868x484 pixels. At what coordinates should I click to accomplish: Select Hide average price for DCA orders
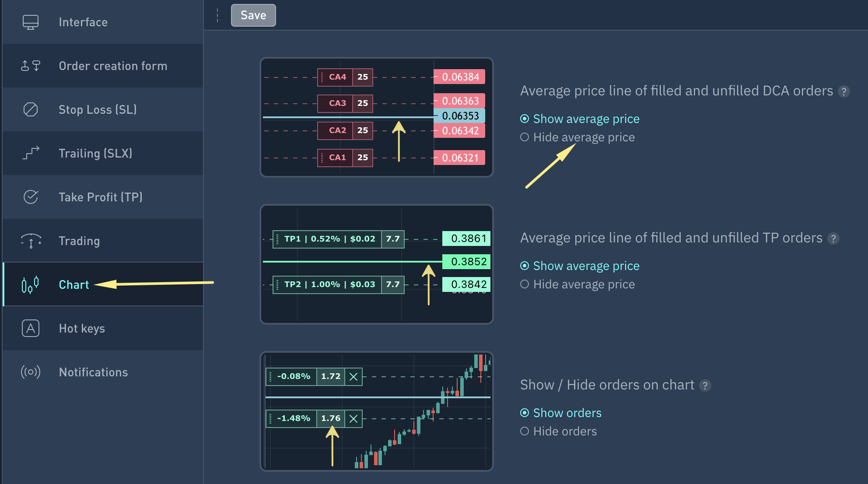coord(525,137)
